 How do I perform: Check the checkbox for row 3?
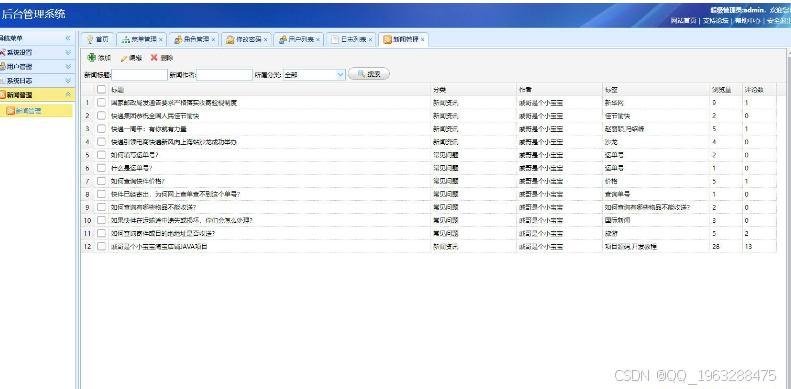click(101, 129)
